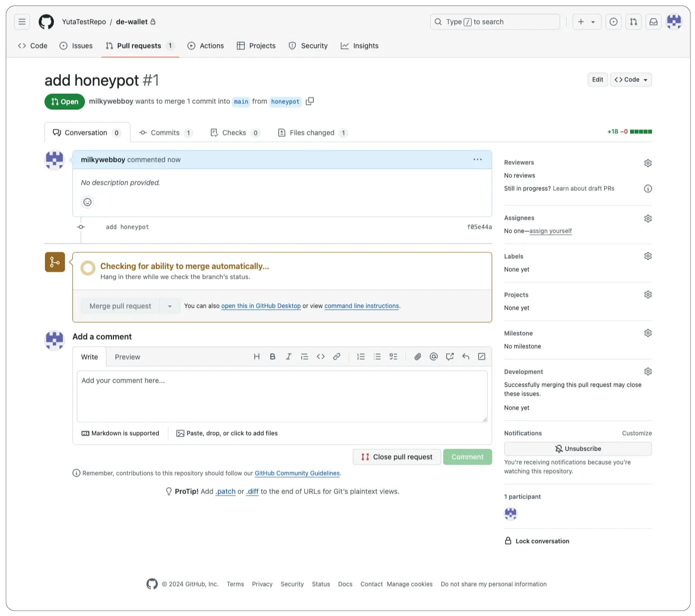Expand the merge method dropdown arrow
The width and height of the screenshot is (695, 616).
(170, 306)
